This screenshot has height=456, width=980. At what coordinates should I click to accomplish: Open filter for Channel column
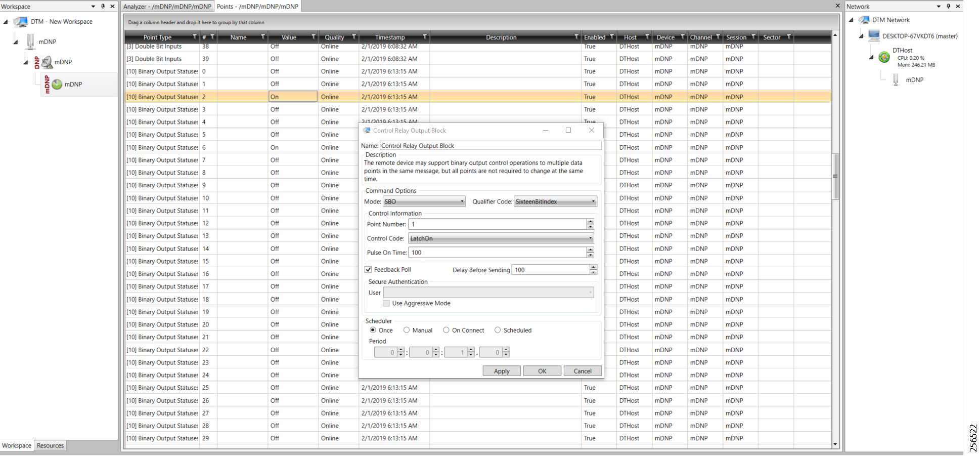tap(718, 37)
